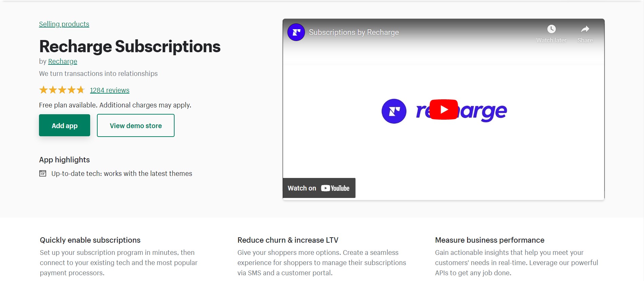Open Watch on YouTube link
The image size is (644, 281).
coord(319,188)
